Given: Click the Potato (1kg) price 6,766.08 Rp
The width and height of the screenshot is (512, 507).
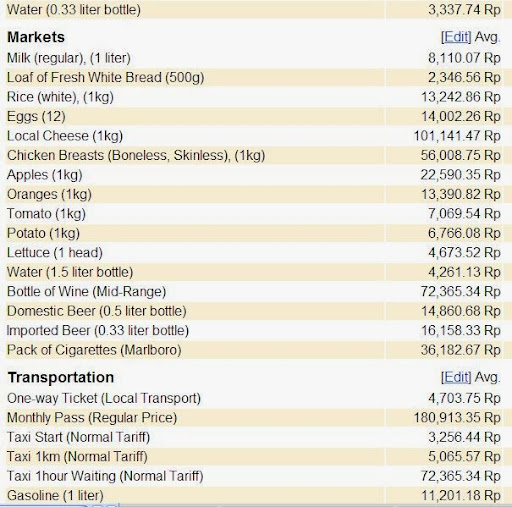Looking at the screenshot, I should [x=465, y=233].
